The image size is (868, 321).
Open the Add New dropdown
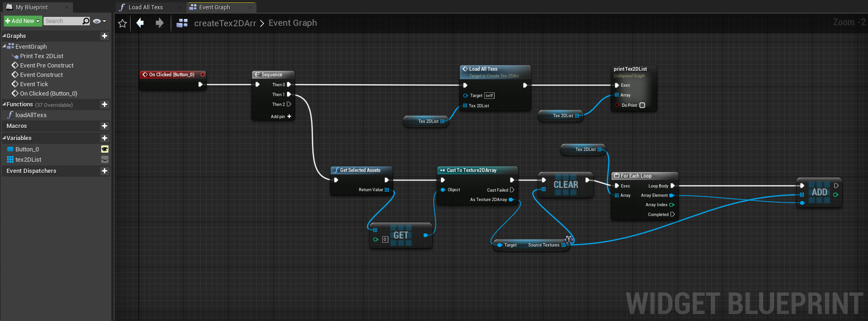click(x=22, y=21)
